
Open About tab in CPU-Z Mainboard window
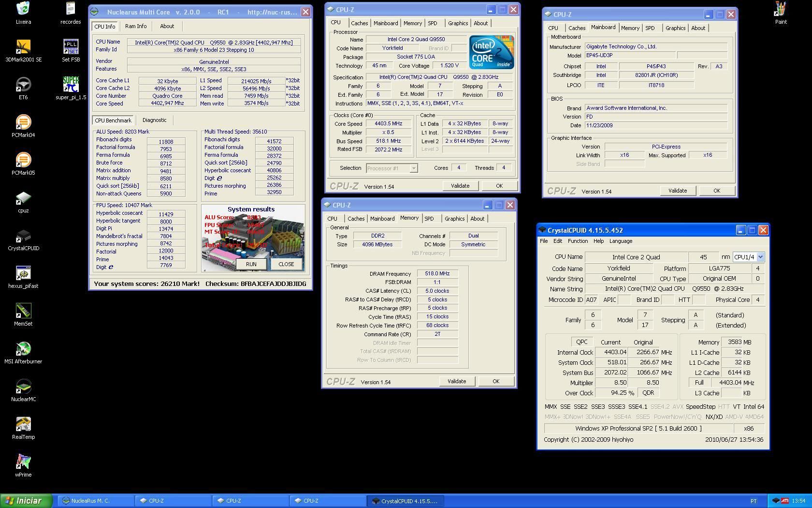click(x=698, y=28)
